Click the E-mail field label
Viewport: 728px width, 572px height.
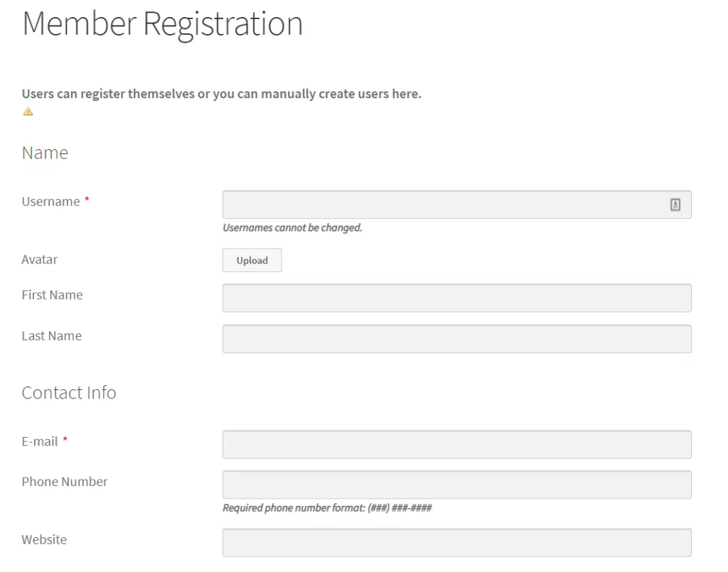[40, 442]
